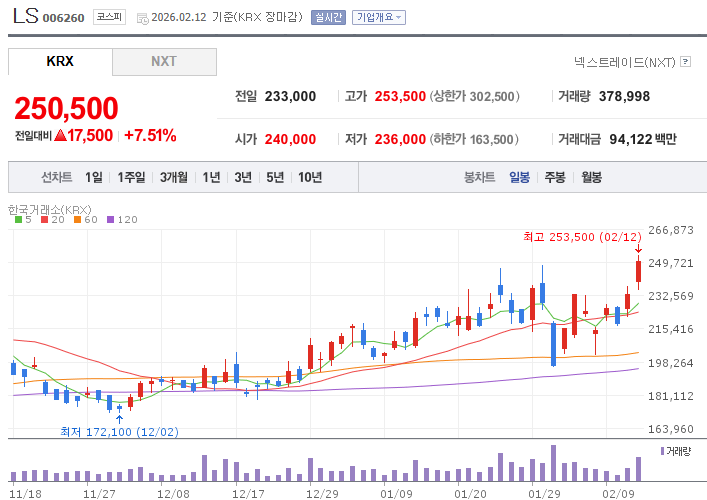Click the 실시간 button
Image resolution: width=707 pixels, height=500 pixels.
pyautogui.click(x=328, y=17)
